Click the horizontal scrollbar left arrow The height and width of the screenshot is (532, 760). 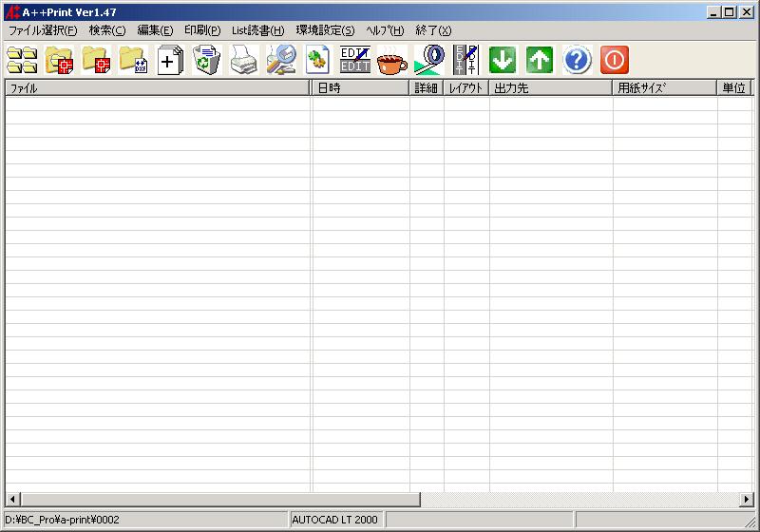pos(12,499)
